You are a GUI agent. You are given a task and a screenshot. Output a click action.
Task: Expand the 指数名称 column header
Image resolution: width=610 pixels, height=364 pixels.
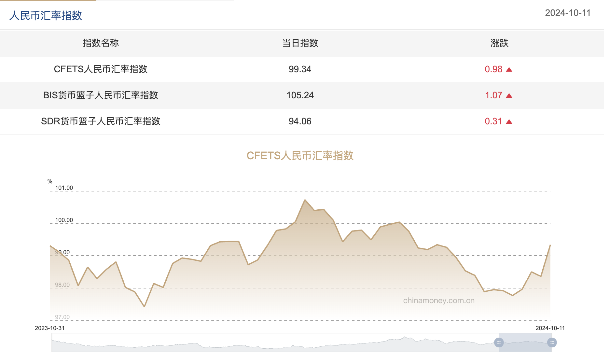pos(100,43)
